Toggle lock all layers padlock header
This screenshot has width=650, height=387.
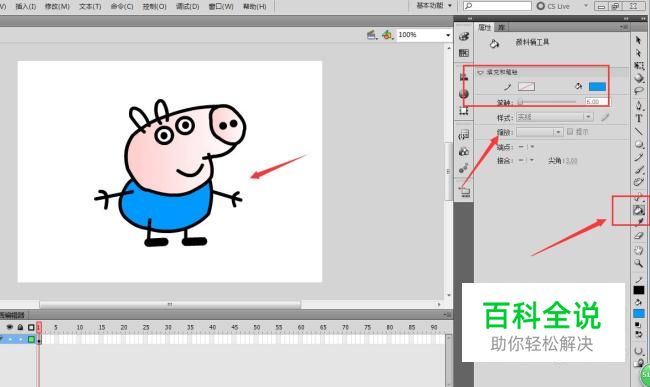[x=20, y=327]
